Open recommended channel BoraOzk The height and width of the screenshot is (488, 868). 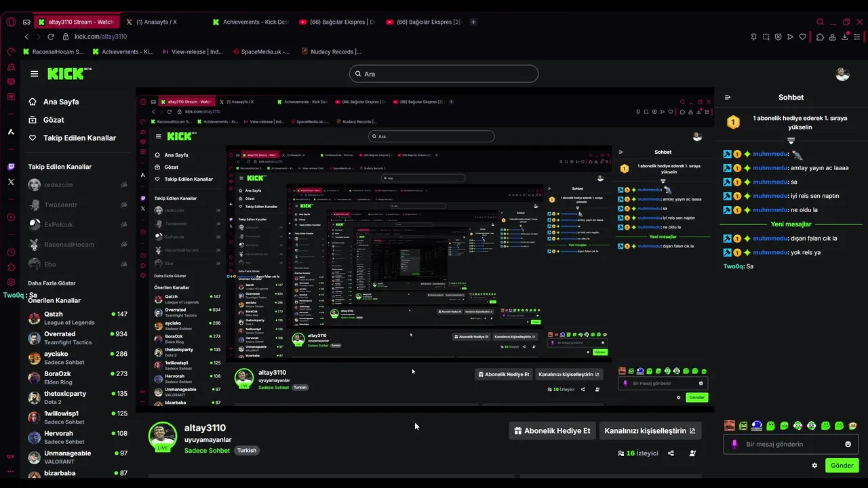(78, 378)
